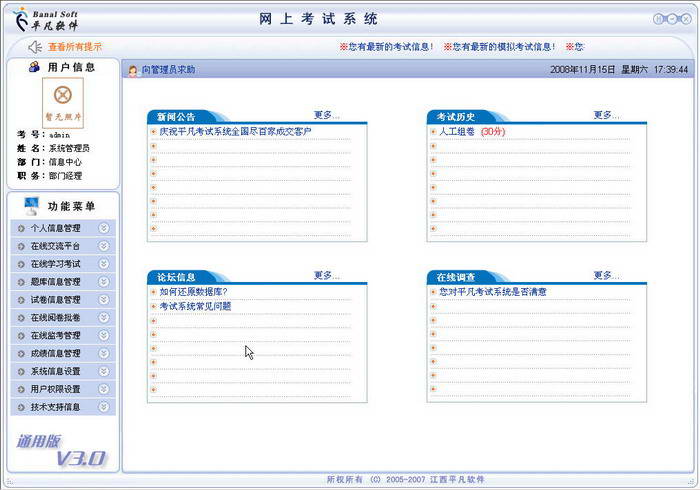Click the 功能菜单 computer icon

pyautogui.click(x=31, y=205)
